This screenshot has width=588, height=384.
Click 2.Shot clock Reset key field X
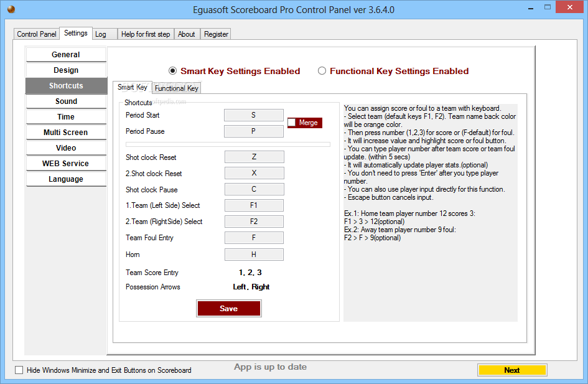click(254, 173)
